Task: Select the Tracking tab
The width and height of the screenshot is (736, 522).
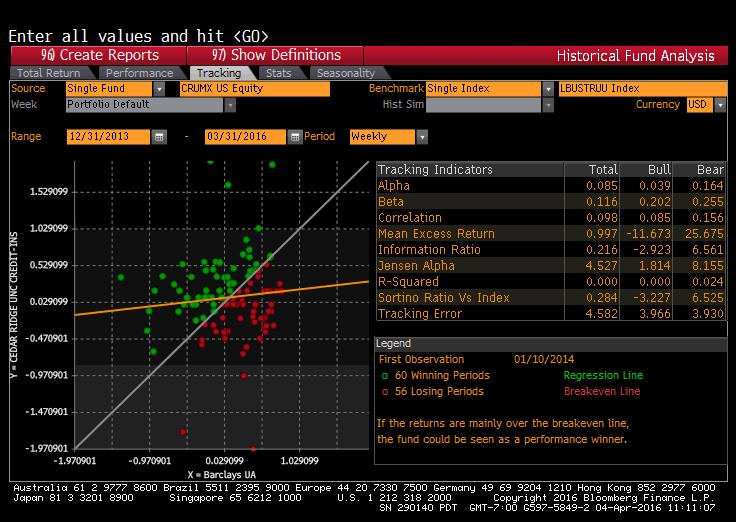Action: click(x=219, y=73)
